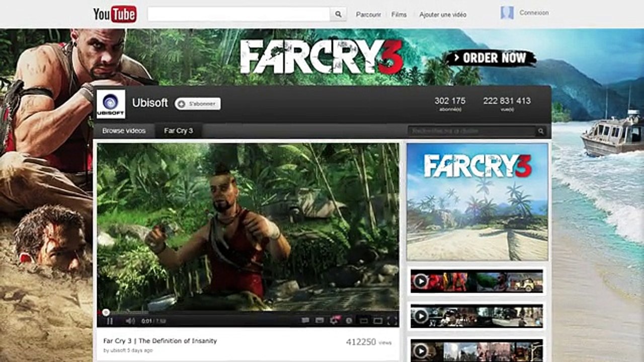Mute the video volume icon
This screenshot has height=362, width=644.
point(130,321)
